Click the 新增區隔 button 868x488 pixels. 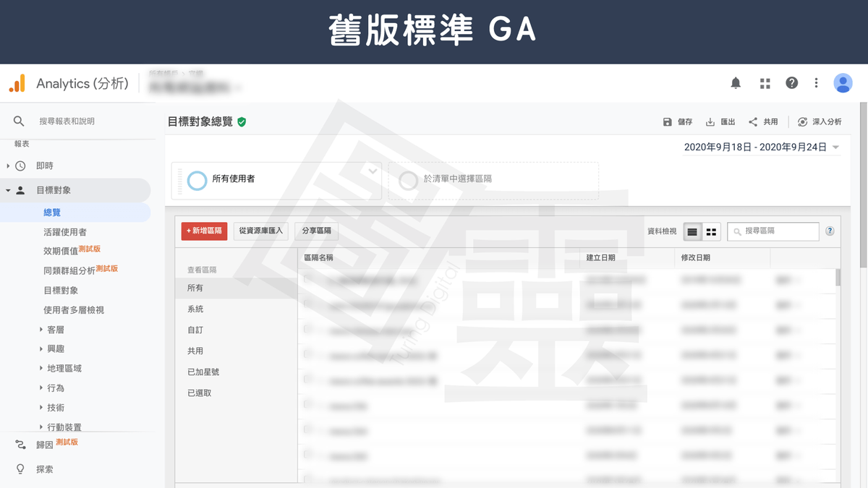coord(205,231)
